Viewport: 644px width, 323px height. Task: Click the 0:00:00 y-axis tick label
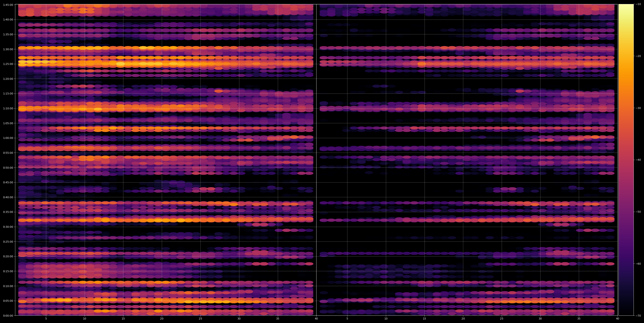pyautogui.click(x=8, y=316)
